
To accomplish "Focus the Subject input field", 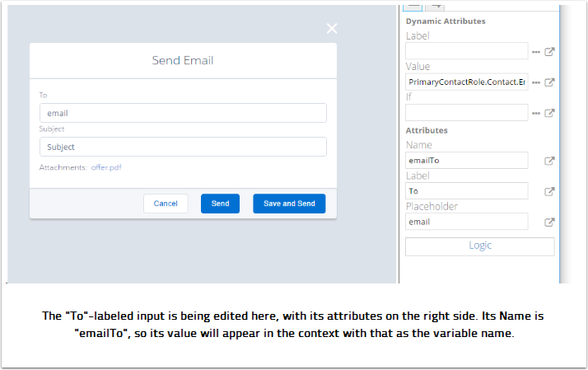I will pyautogui.click(x=183, y=147).
